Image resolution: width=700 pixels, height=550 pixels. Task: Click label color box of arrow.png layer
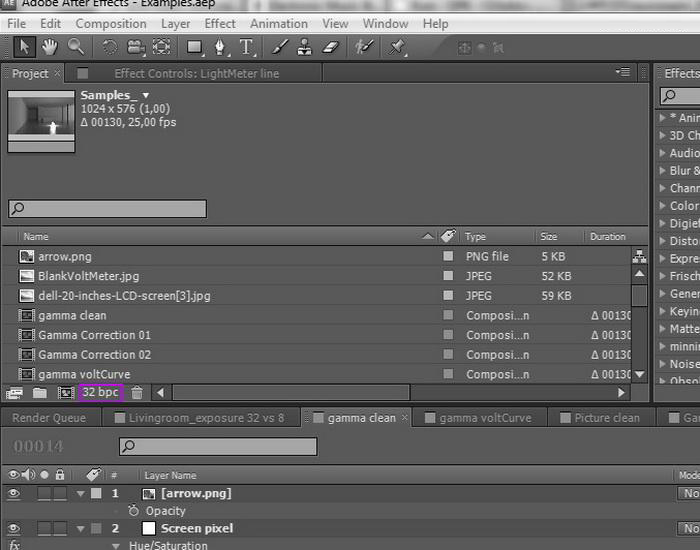96,493
